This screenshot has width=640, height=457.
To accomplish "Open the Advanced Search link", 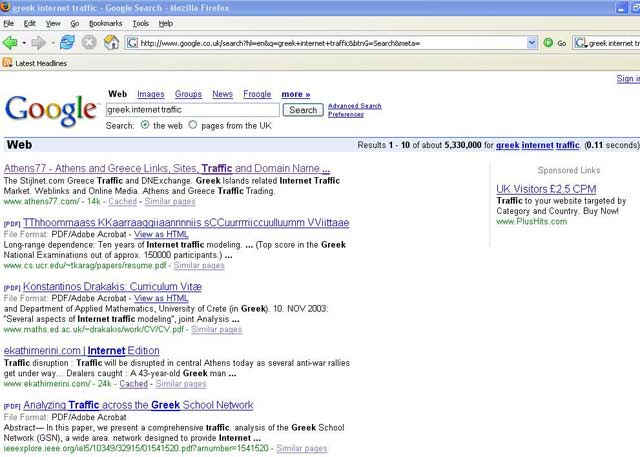I will pos(355,106).
